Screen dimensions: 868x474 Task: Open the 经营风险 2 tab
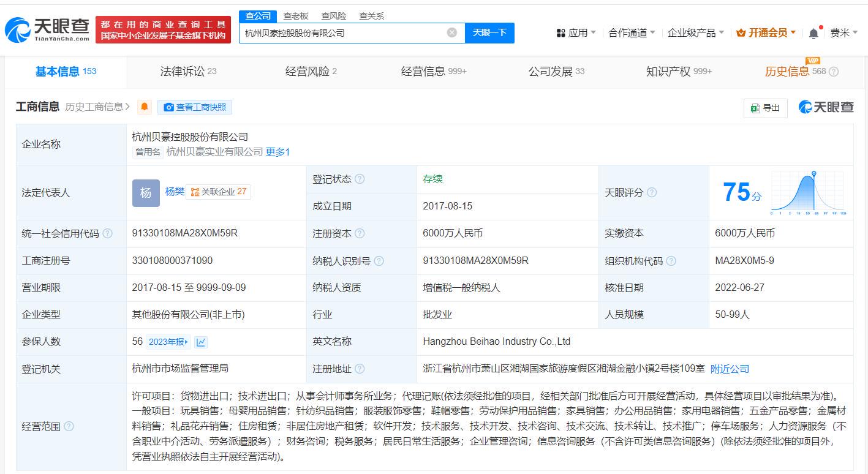point(311,72)
